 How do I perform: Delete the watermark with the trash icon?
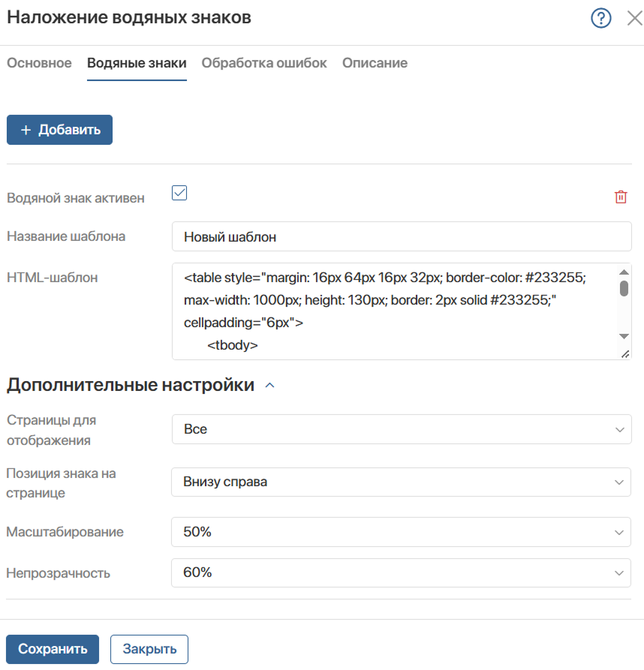pyautogui.click(x=621, y=197)
